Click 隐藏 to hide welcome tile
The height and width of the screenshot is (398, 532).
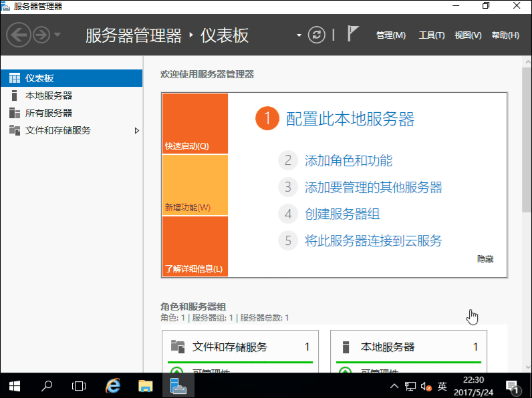pos(485,259)
